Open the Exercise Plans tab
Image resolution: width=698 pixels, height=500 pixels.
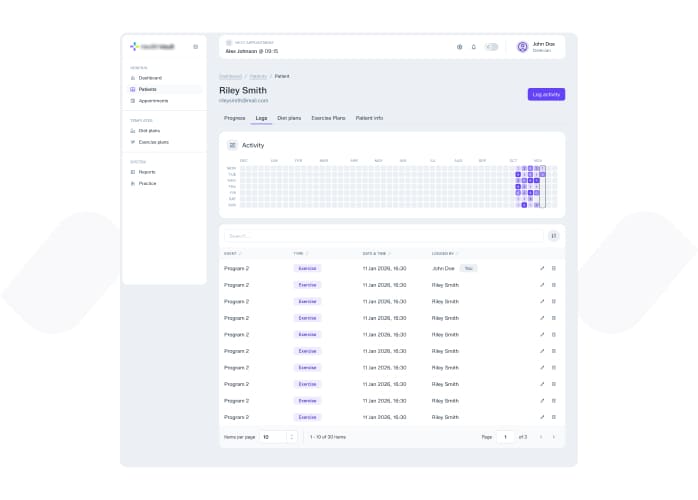coord(328,118)
